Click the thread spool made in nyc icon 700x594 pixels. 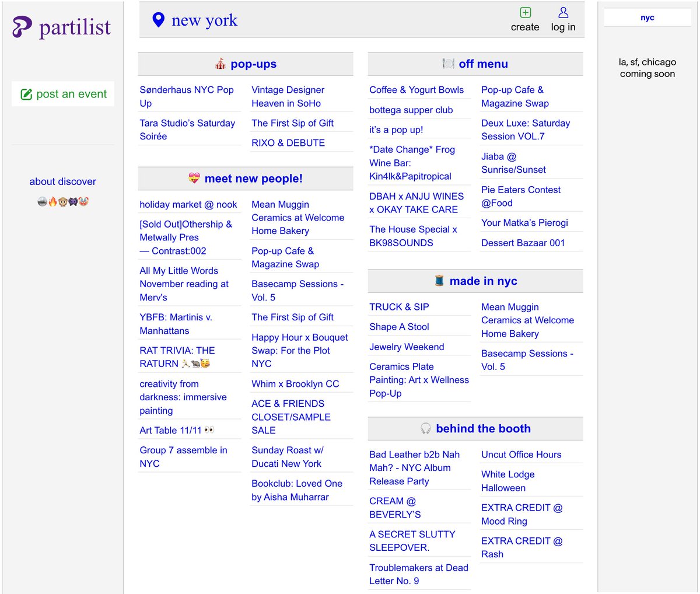[x=439, y=281]
